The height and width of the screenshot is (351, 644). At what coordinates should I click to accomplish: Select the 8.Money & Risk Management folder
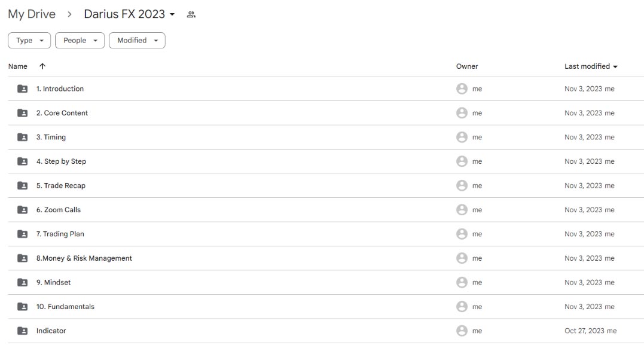pyautogui.click(x=326, y=258)
